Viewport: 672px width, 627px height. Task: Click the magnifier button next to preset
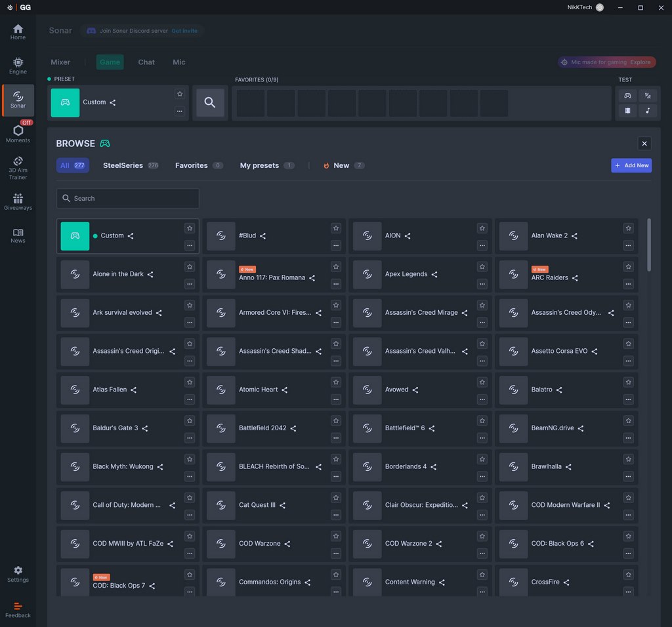210,102
